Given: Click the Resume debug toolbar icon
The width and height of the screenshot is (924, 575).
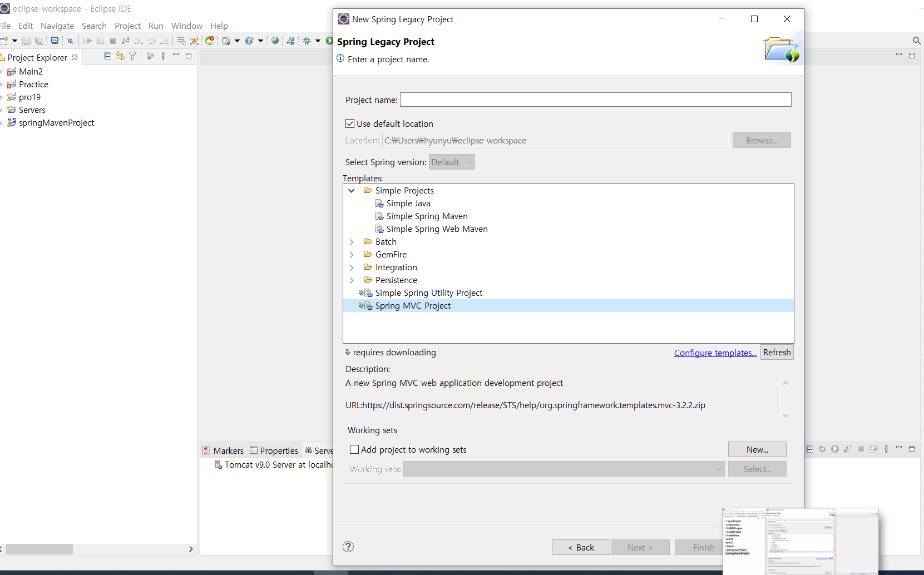Looking at the screenshot, I should pyautogui.click(x=87, y=41).
